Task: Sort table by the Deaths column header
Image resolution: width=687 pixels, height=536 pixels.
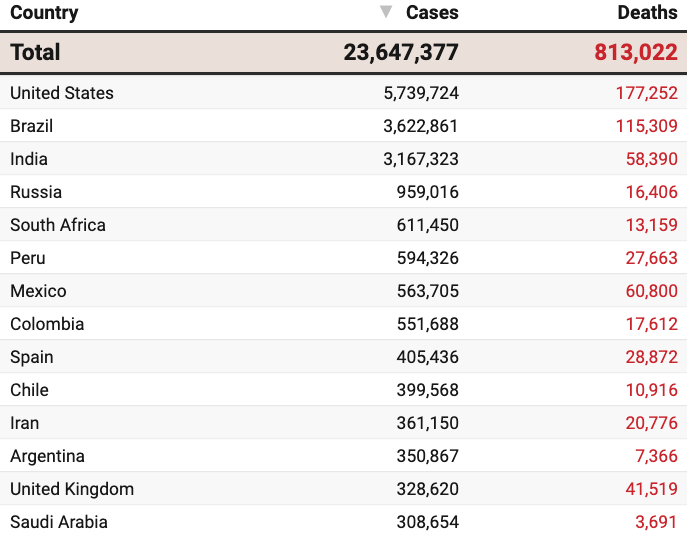Action: pyautogui.click(x=647, y=13)
